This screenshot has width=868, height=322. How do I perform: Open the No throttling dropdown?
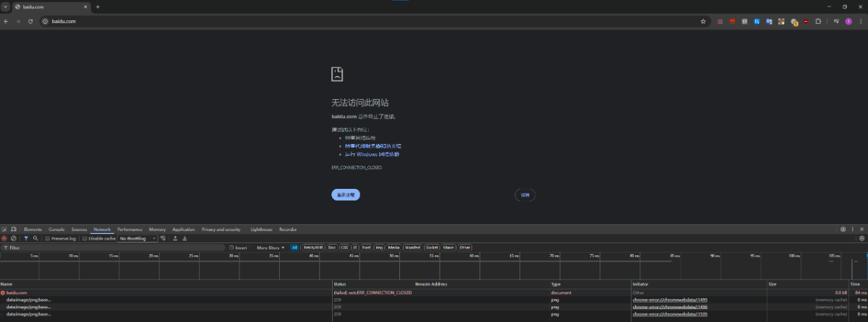pos(137,238)
